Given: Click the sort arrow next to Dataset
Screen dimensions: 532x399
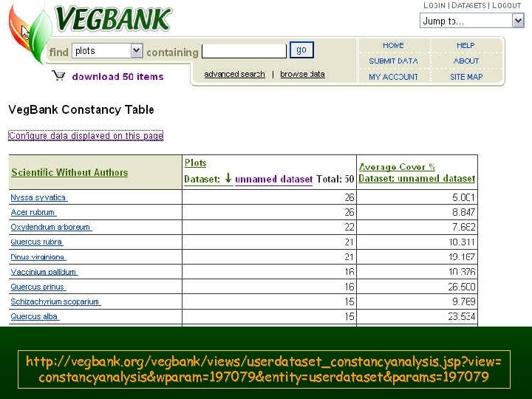Looking at the screenshot, I should tap(228, 178).
